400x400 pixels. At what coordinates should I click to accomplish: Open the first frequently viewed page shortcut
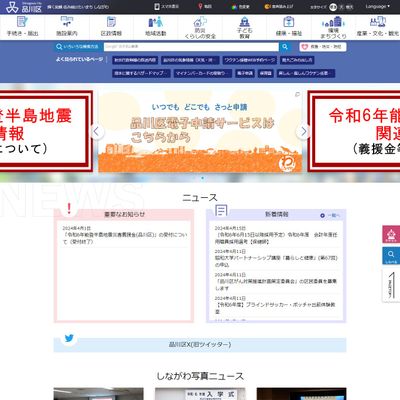point(135,60)
